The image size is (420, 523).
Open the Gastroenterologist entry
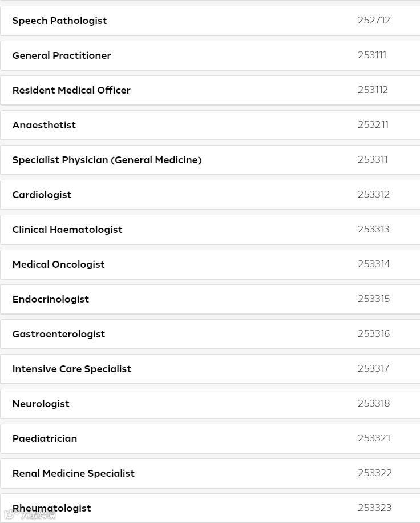59,334
